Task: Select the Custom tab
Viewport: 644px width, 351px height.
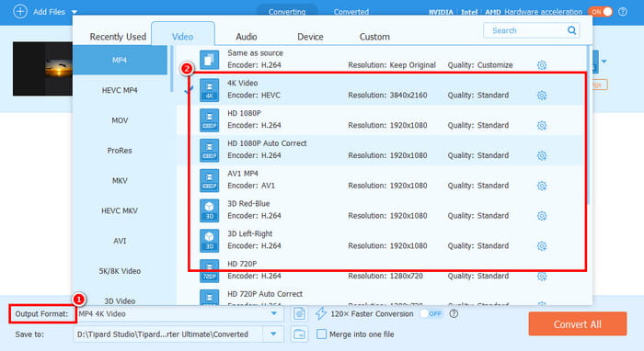Action: click(x=374, y=37)
